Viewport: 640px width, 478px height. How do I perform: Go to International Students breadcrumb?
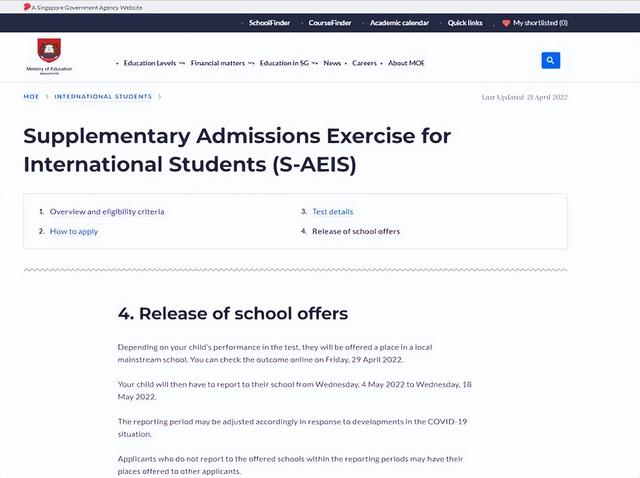pos(103,97)
